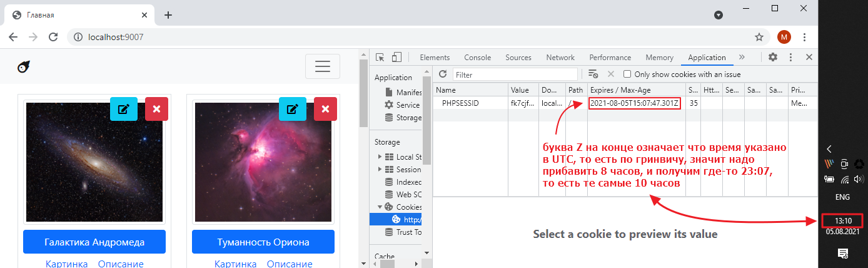The height and width of the screenshot is (268, 868).
Task: Click the refresh cookies icon
Action: 443,75
